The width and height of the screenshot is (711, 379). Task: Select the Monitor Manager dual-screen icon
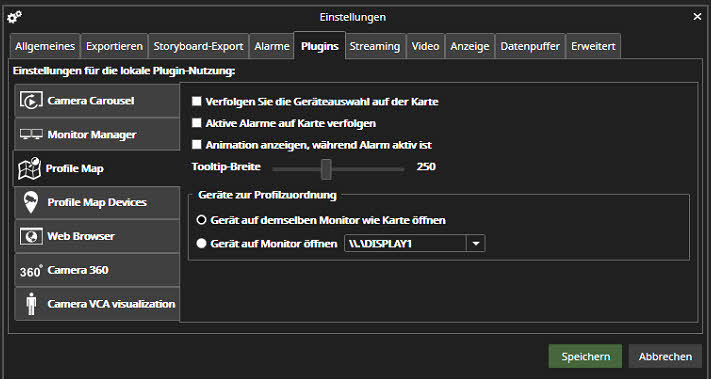click(31, 135)
